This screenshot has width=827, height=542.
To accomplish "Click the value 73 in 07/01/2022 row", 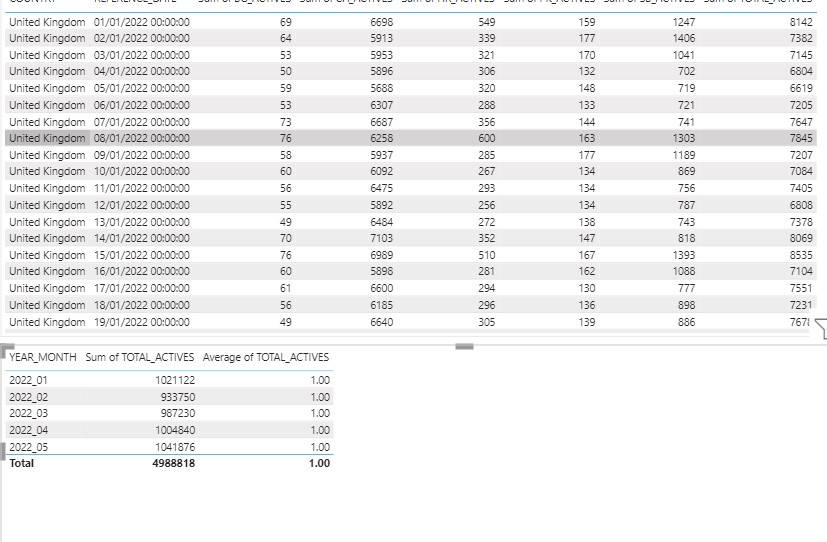I will (286, 122).
